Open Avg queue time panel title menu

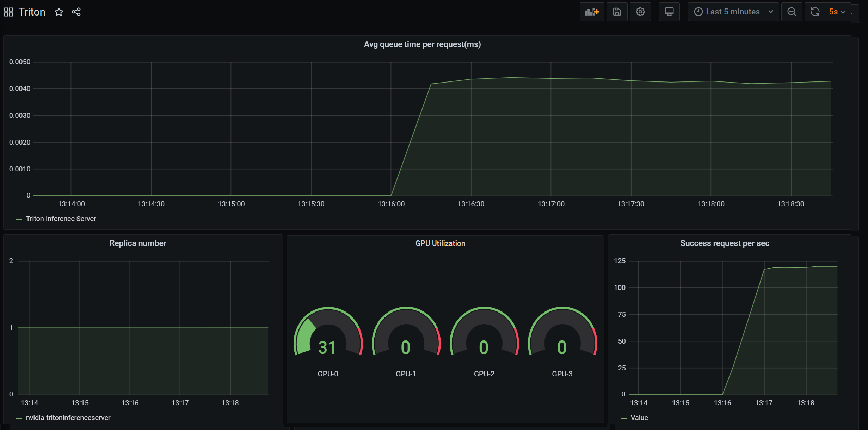tap(422, 44)
